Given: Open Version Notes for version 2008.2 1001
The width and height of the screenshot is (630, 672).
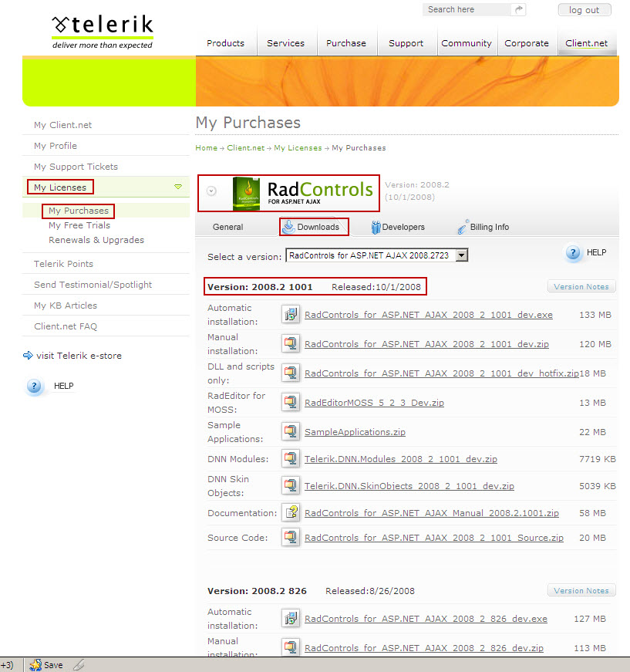Looking at the screenshot, I should point(581,287).
